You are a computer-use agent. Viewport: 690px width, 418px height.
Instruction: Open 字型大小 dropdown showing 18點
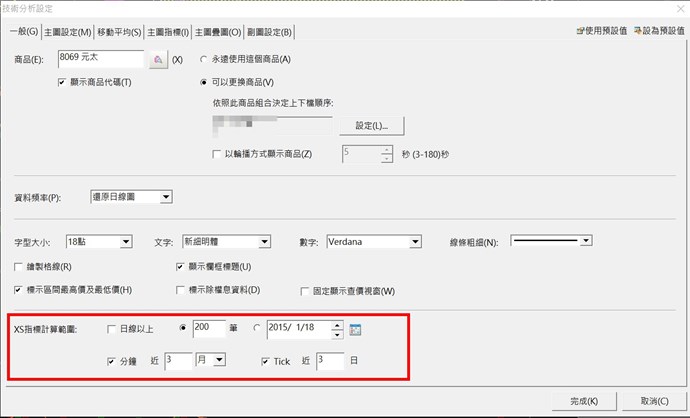point(99,242)
